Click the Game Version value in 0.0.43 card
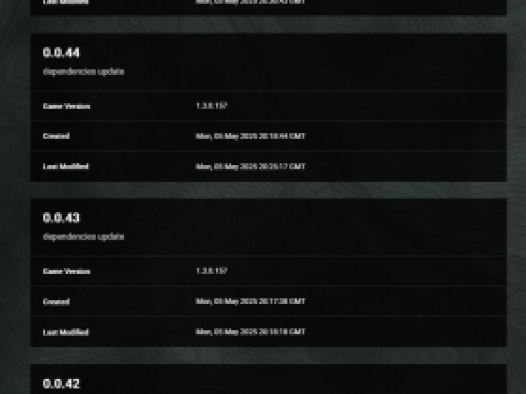The height and width of the screenshot is (394, 526). [212, 271]
